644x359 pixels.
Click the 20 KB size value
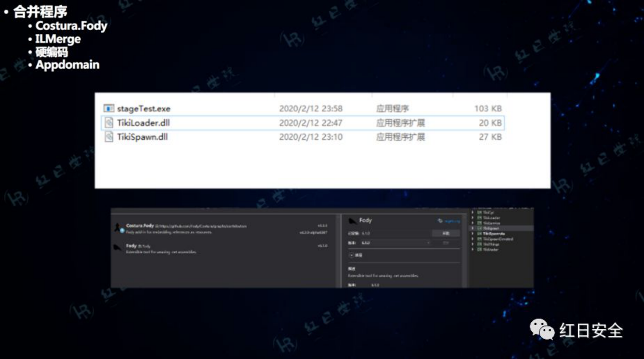pyautogui.click(x=490, y=122)
